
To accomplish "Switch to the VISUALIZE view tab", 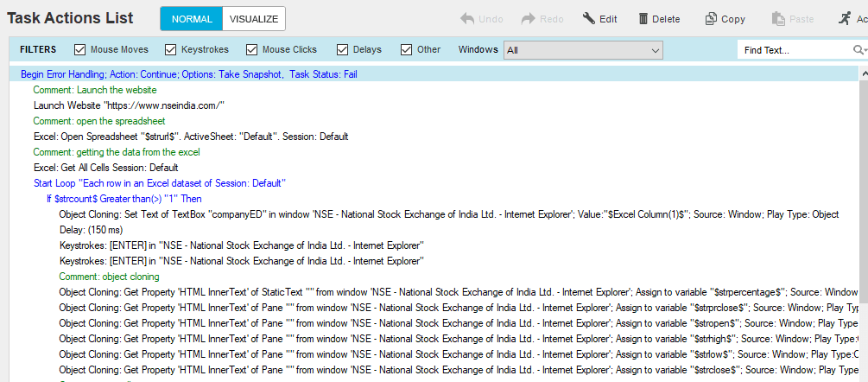I will coord(254,19).
